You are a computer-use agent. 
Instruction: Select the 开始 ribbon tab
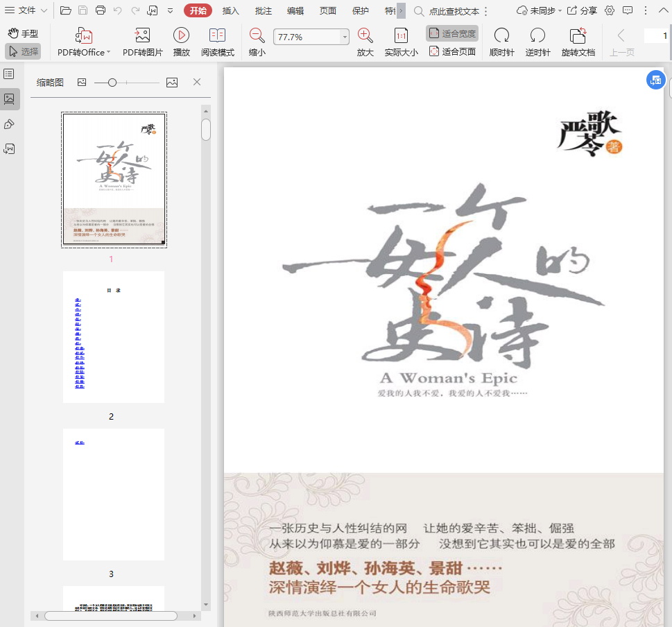[x=198, y=10]
